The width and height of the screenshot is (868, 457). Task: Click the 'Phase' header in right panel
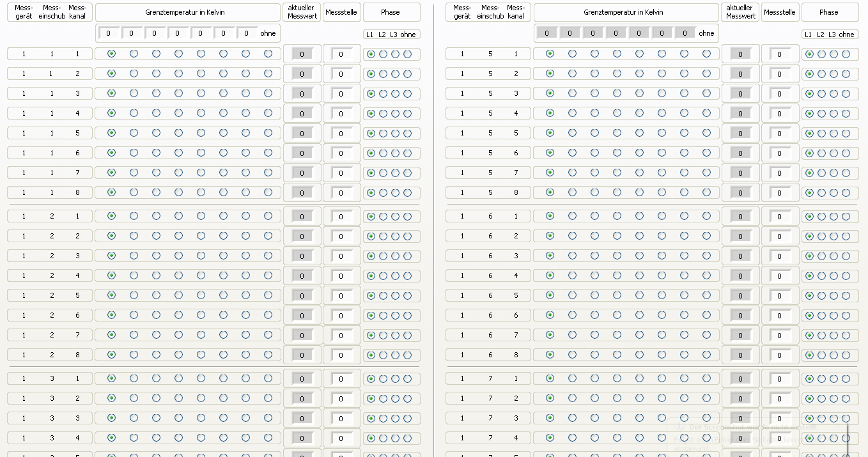tap(829, 12)
